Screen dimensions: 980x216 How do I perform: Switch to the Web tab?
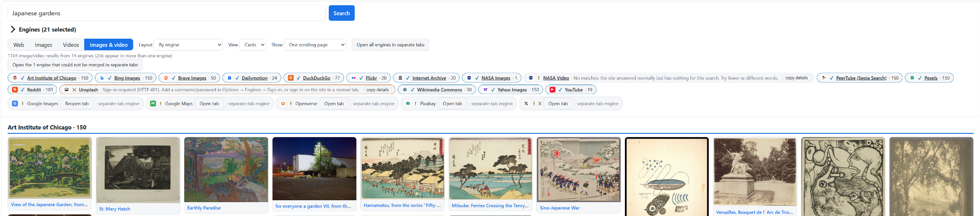coord(19,44)
